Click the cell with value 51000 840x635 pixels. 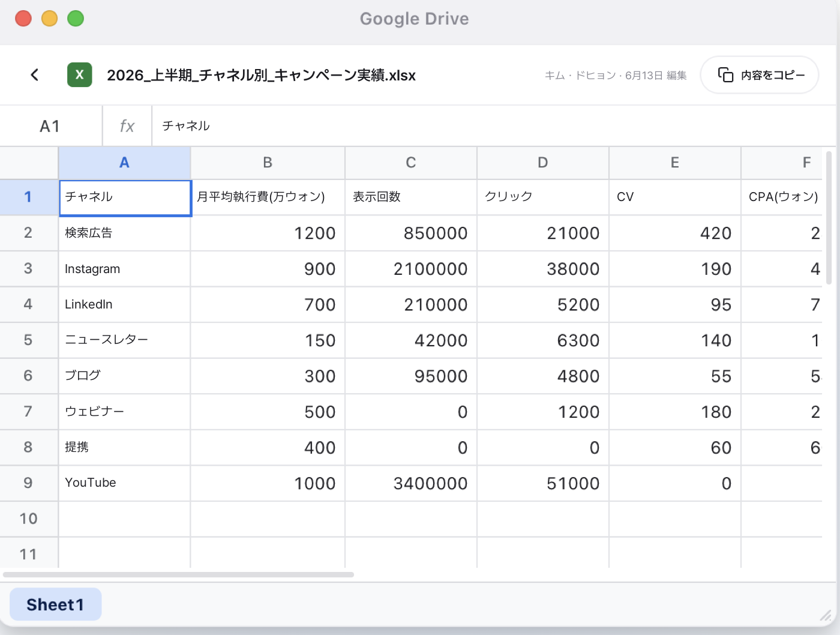(x=543, y=483)
